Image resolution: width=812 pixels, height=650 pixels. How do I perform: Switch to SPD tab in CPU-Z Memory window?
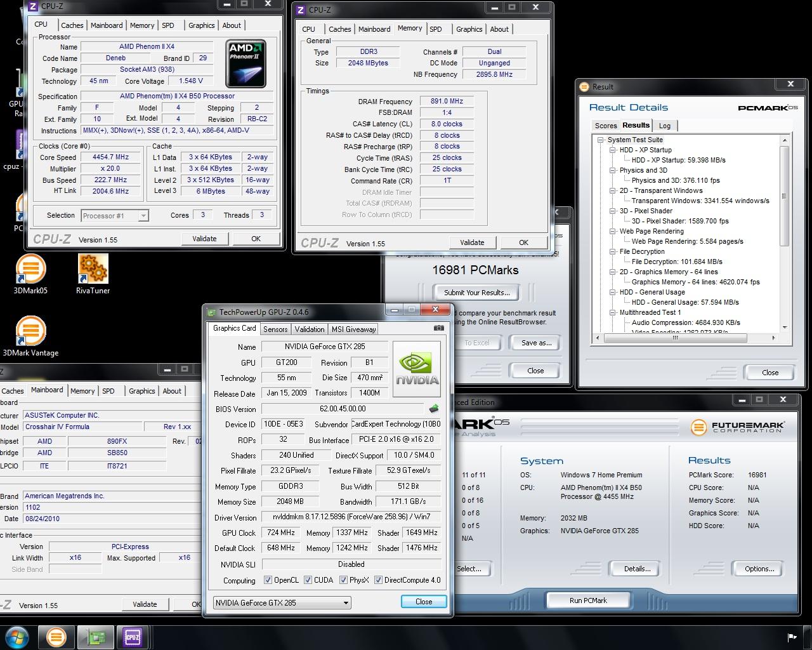click(x=435, y=29)
